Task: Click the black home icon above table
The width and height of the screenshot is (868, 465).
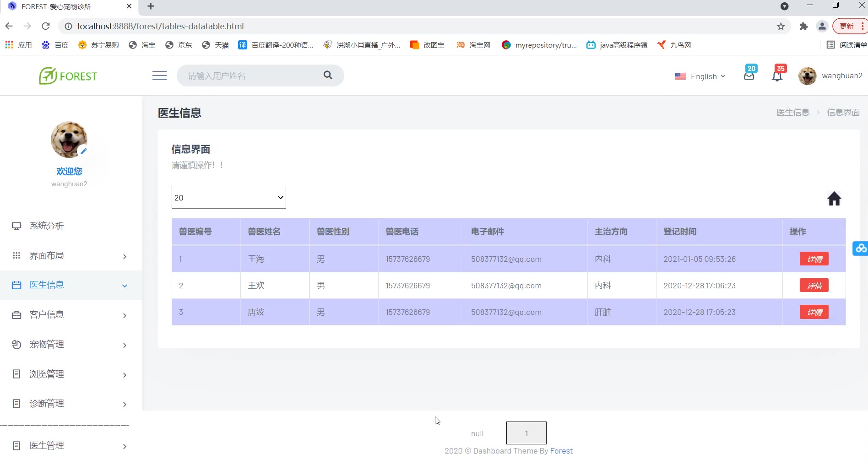Action: [834, 199]
